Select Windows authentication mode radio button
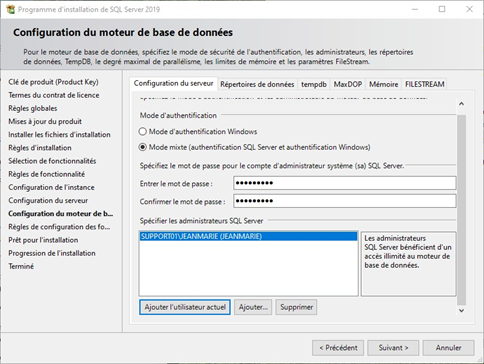Viewport: 484px width, 364px height. 143,131
